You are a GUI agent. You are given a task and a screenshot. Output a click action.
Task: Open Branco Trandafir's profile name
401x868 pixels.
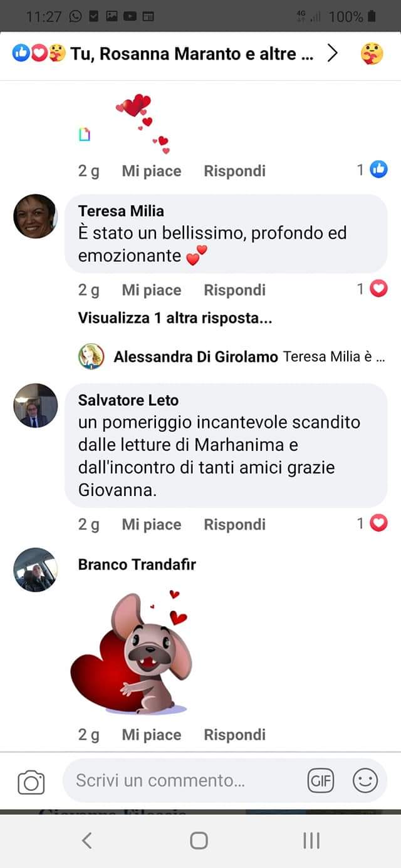[x=137, y=564]
